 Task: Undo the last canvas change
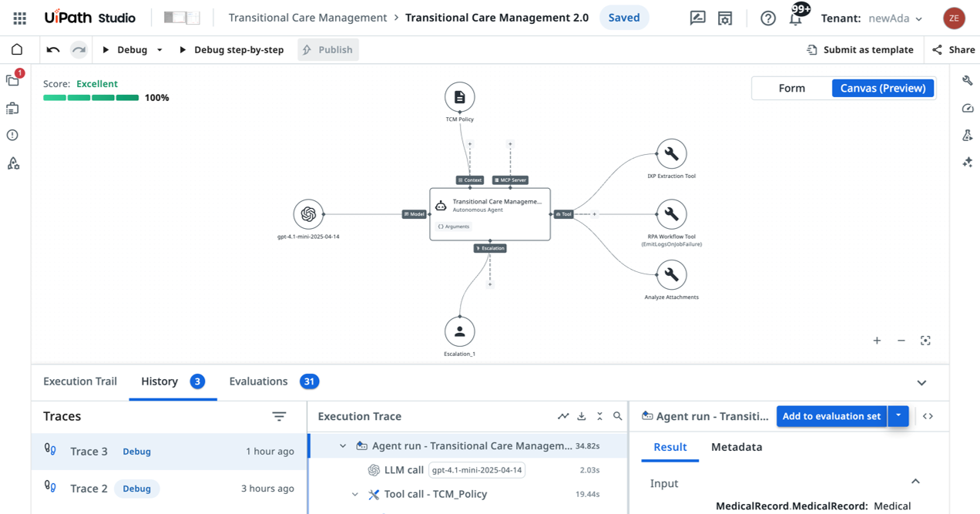click(53, 49)
